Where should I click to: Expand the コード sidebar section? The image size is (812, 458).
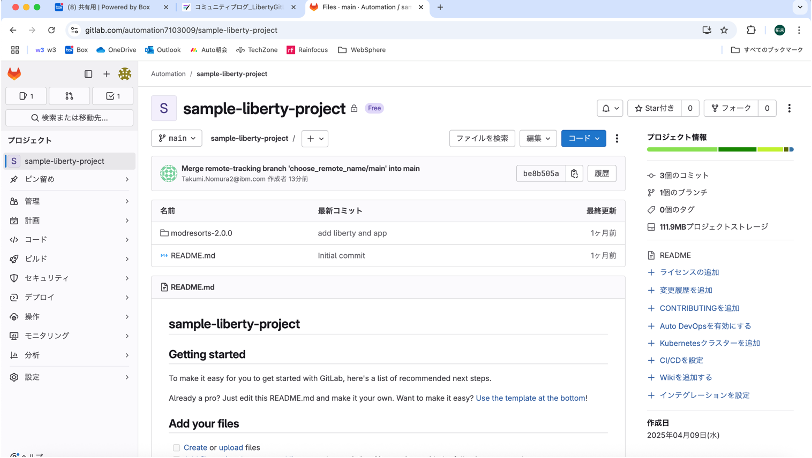point(70,239)
